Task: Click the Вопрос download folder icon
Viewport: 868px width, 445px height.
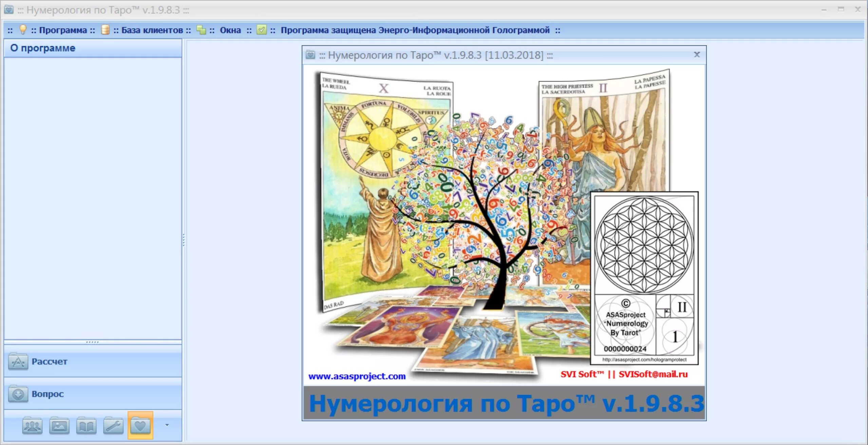Action: pyautogui.click(x=18, y=394)
